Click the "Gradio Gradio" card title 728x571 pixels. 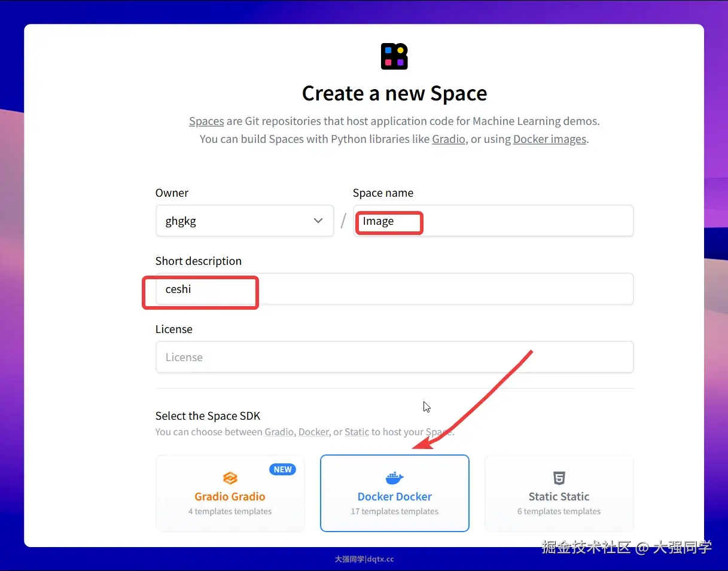pos(230,496)
